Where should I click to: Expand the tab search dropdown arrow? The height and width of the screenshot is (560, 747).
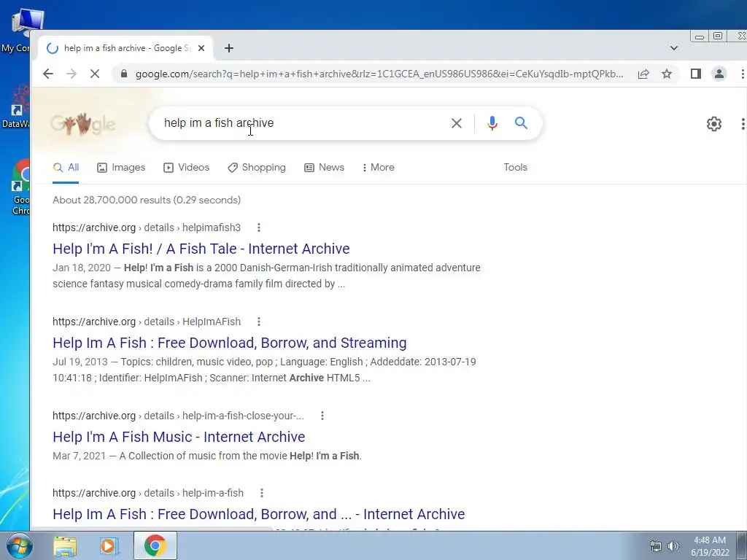[673, 47]
